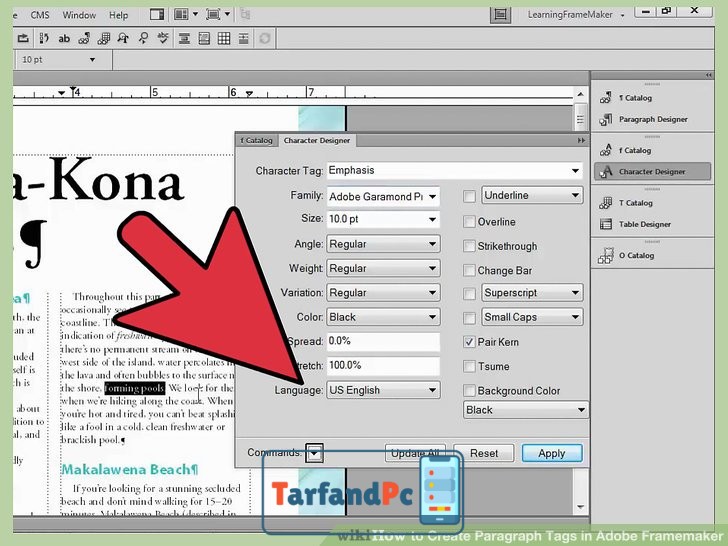Open the Paragraph Designer panel
Screen dimensions: 728x546
[x=652, y=119]
